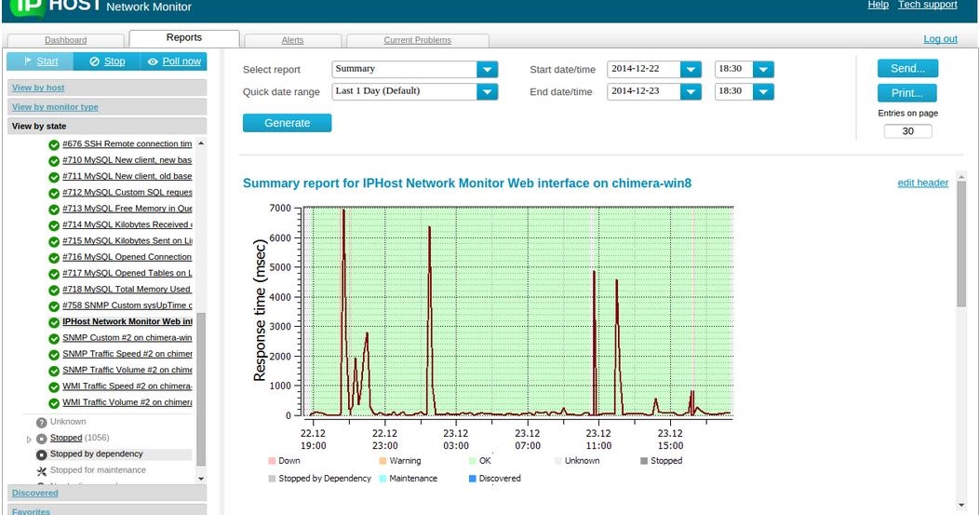
Task: Click the OK status icon for #715 MySQL Kilobytes Sent
Action: coord(54,242)
